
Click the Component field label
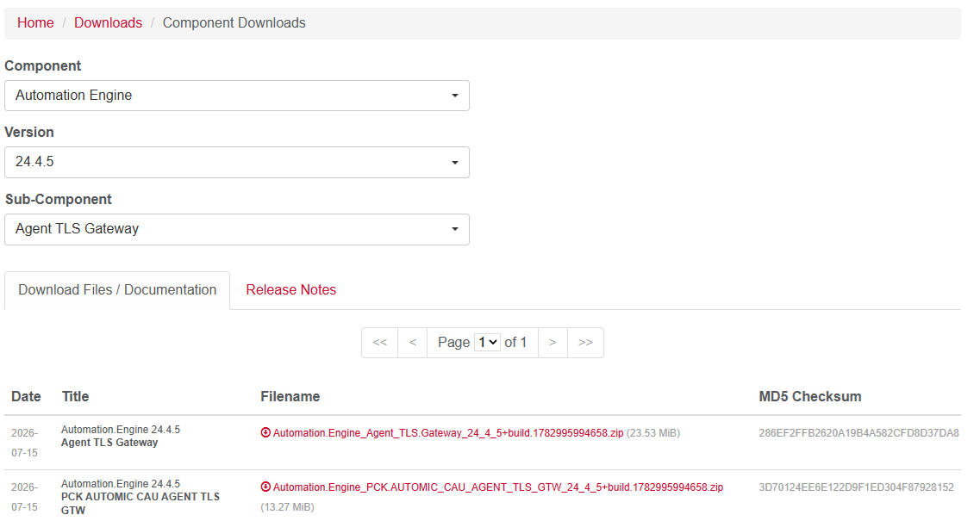tap(42, 65)
